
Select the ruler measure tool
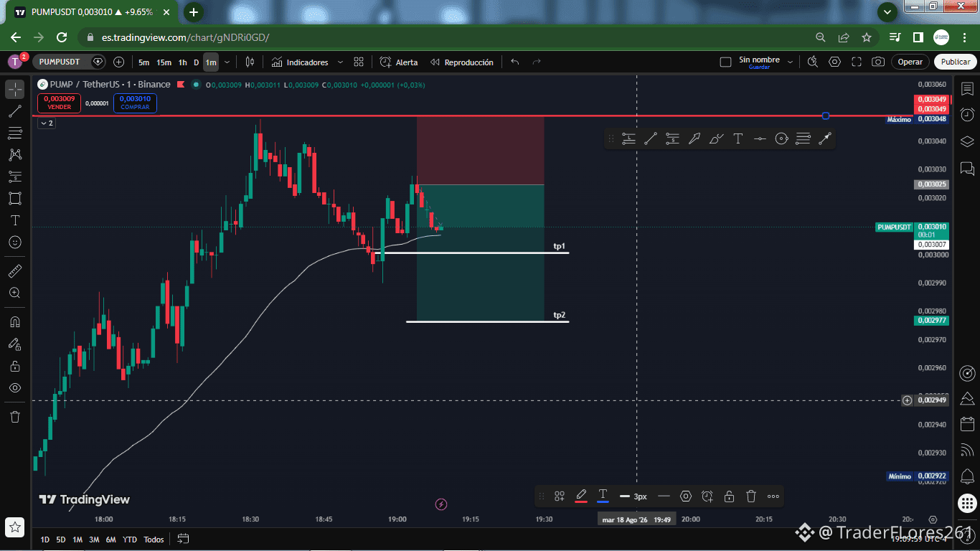(x=15, y=271)
